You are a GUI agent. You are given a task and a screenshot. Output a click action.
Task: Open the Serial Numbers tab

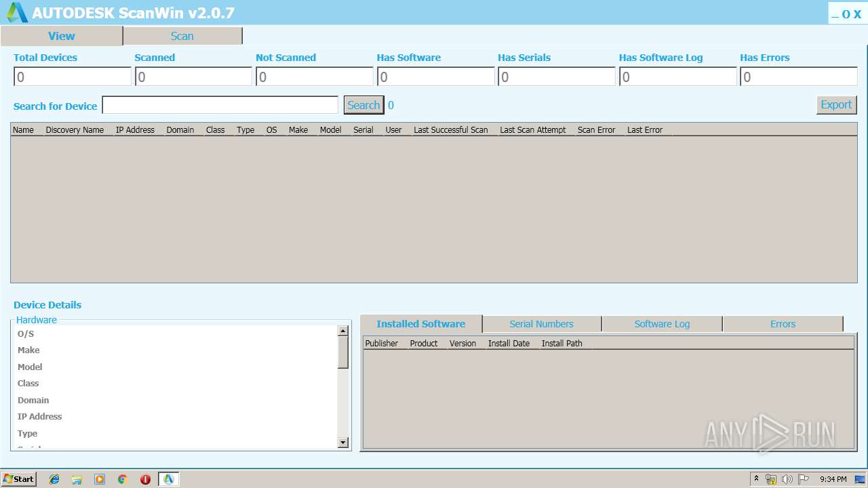click(x=542, y=324)
